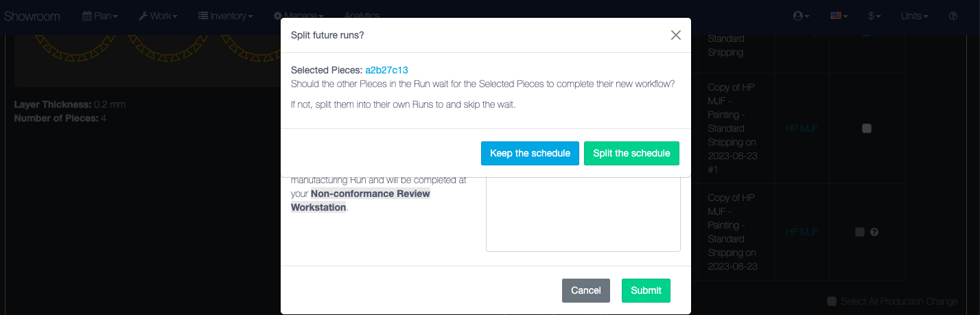Click the wrench icon beside Work

coord(143,16)
